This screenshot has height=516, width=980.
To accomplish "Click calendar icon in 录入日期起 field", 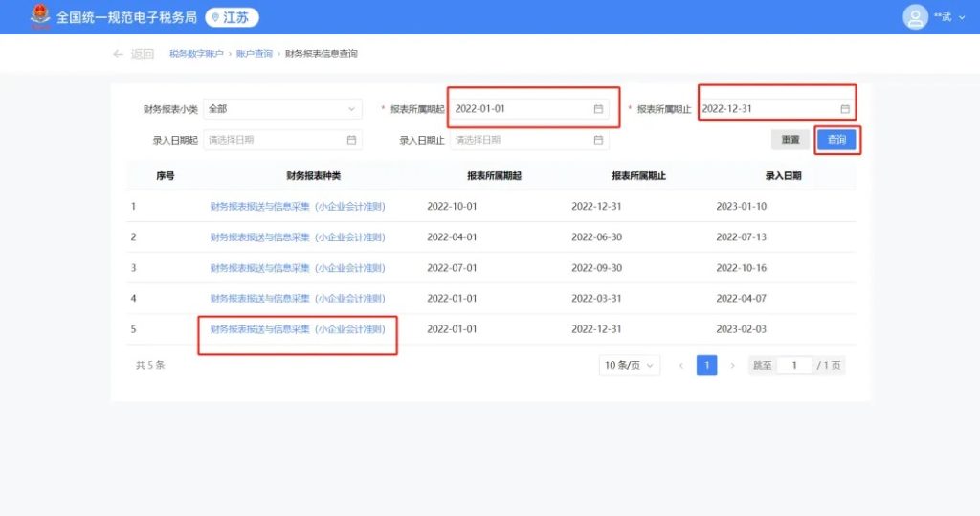I will tap(351, 140).
